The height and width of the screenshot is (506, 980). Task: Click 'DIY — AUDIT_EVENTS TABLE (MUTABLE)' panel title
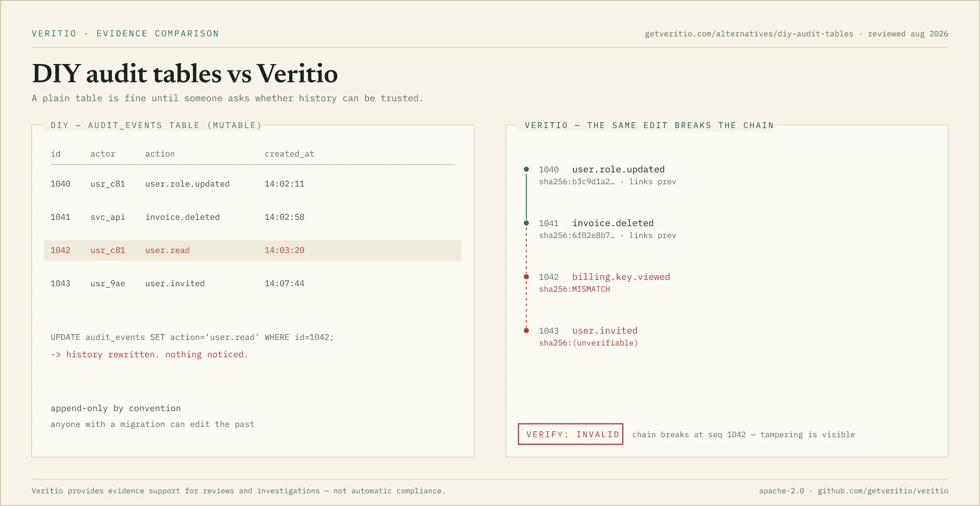pyautogui.click(x=156, y=125)
